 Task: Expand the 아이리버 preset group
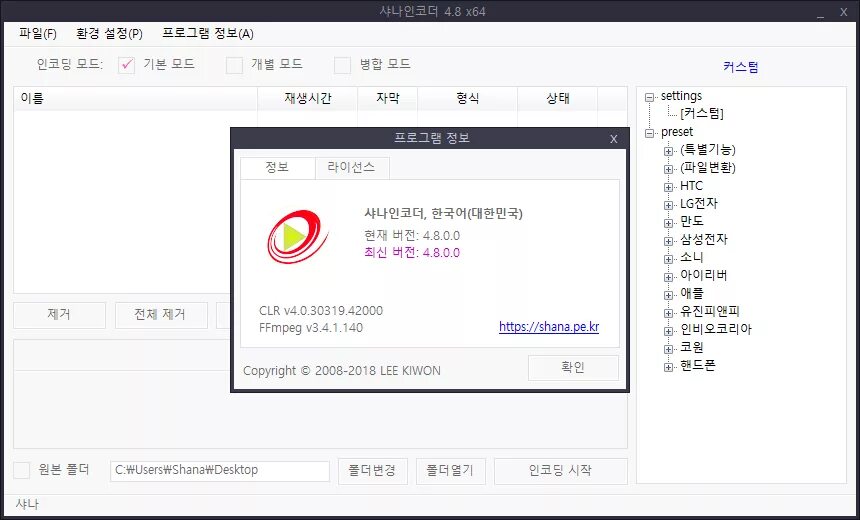pyautogui.click(x=668, y=277)
